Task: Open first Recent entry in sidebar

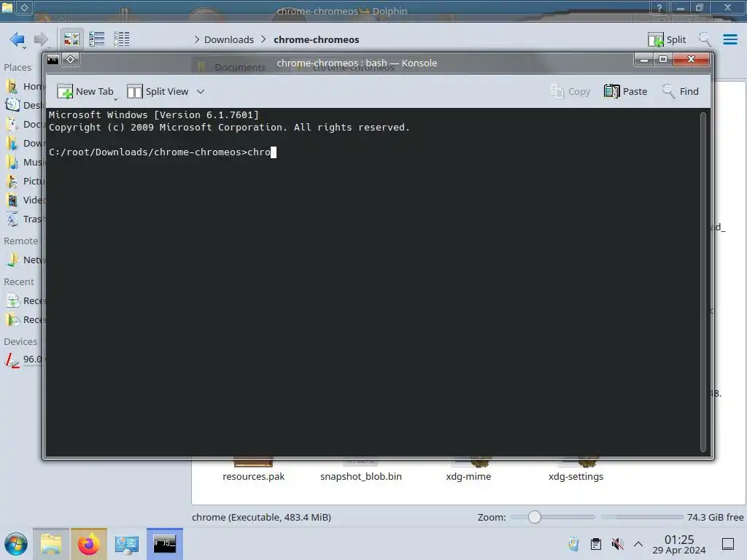Action: pos(24,301)
